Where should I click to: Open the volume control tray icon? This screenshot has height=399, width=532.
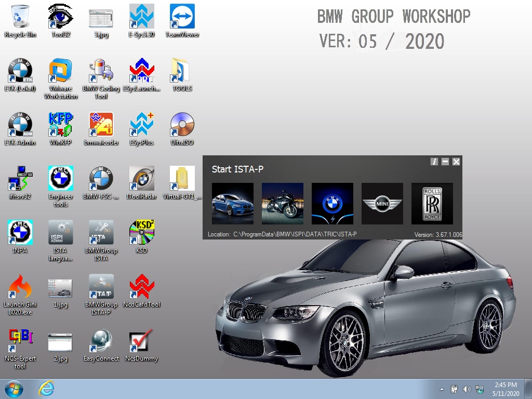pos(467,389)
